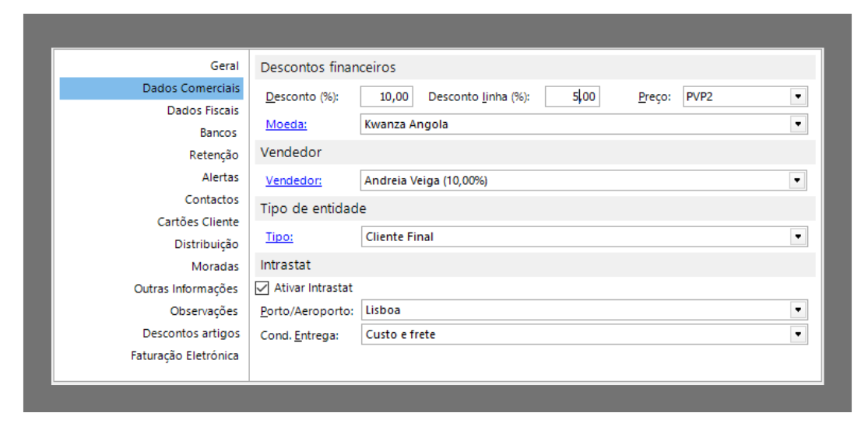Image resolution: width=868 pixels, height=427 pixels.
Task: Expand the Preço dropdown showing PVP2
Action: [x=797, y=97]
